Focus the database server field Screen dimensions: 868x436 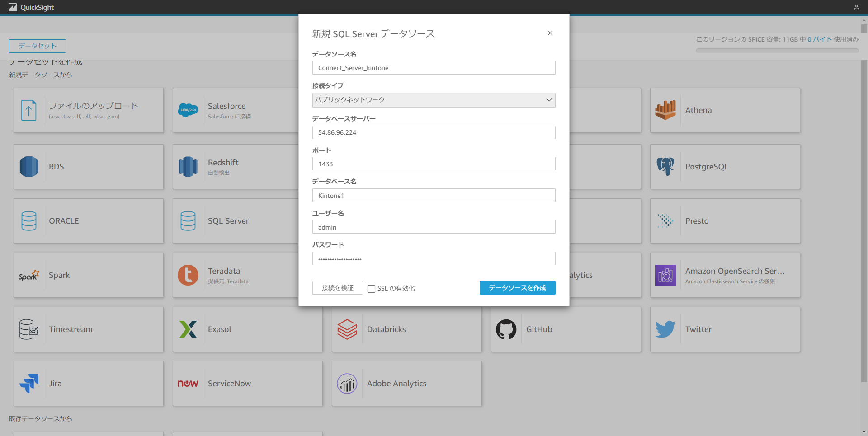[434, 132]
